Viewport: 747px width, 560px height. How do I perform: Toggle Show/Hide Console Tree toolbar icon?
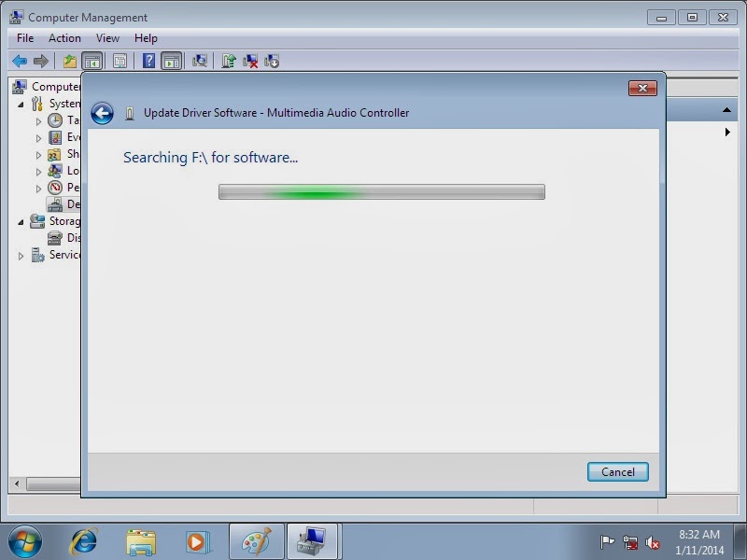point(92,61)
